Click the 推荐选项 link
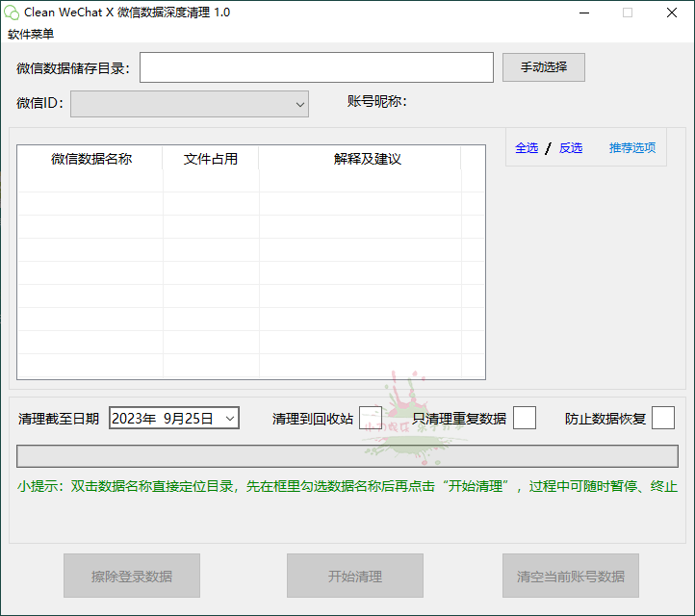Viewport: 695px width, 616px height. (x=632, y=147)
